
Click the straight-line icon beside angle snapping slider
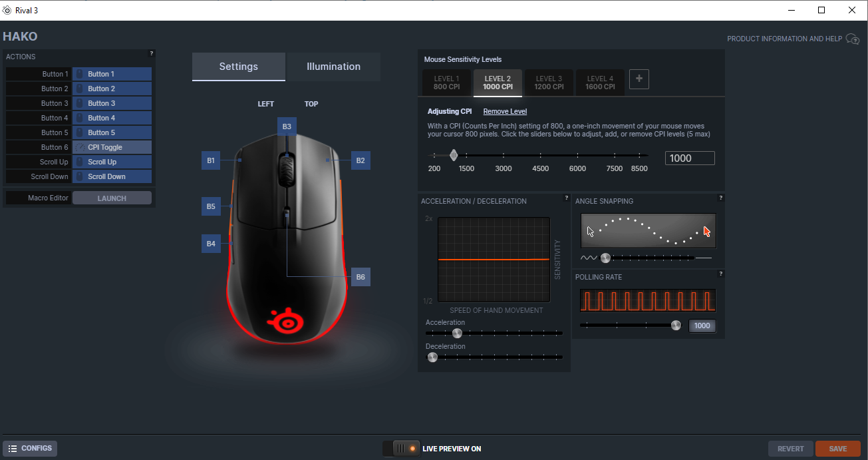point(704,258)
